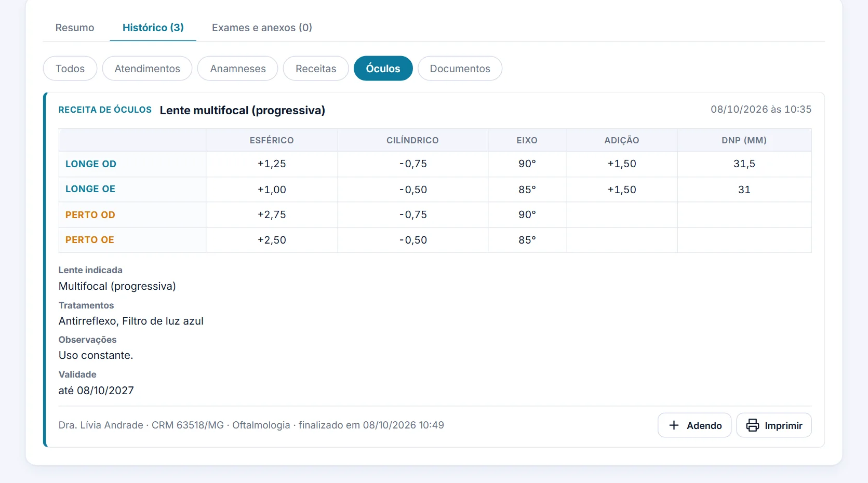Image resolution: width=868 pixels, height=483 pixels.
Task: Click spherical value +1,00 for LONGE OE
Action: pos(272,190)
